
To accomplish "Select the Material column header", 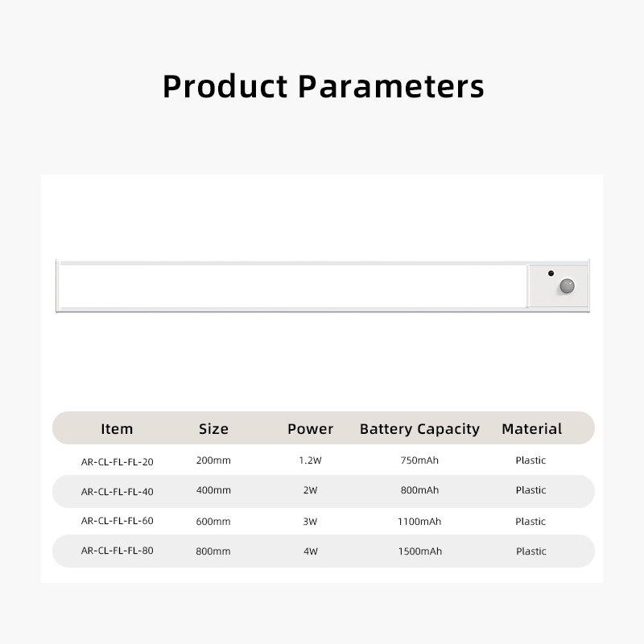I will tap(532, 429).
